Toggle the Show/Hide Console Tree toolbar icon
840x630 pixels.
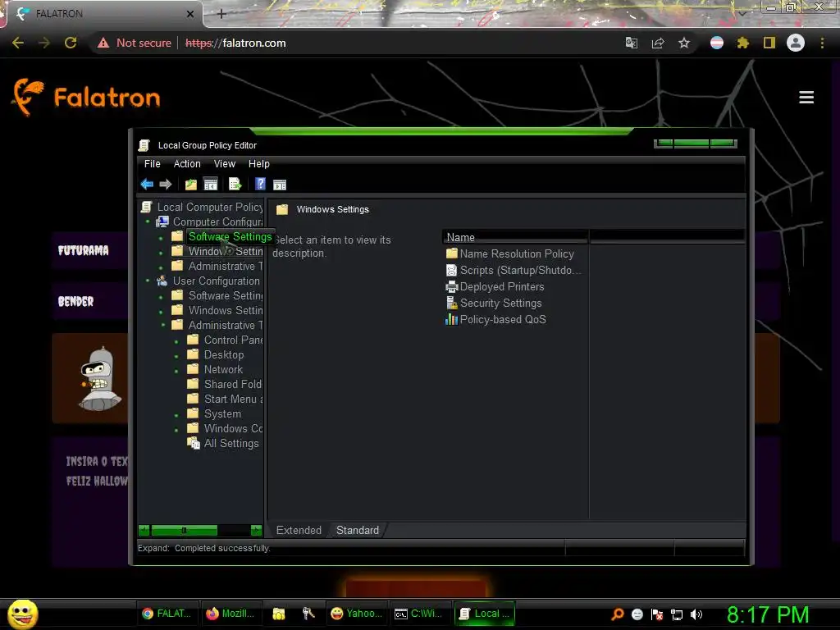211,185
